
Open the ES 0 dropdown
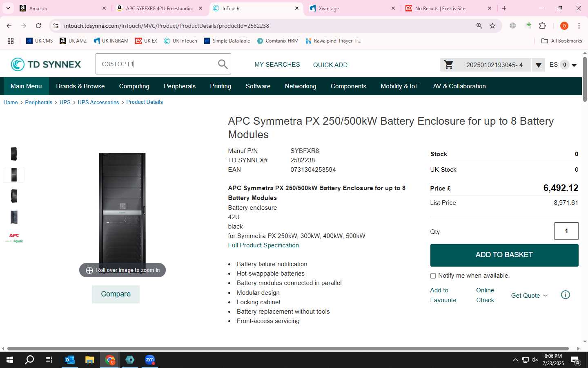pyautogui.click(x=563, y=65)
